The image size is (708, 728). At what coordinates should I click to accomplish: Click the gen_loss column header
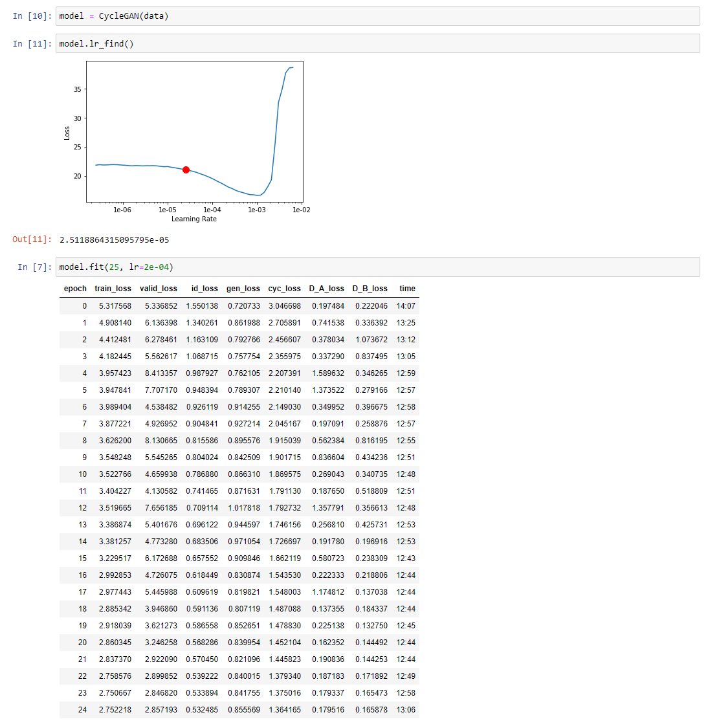[x=243, y=289]
